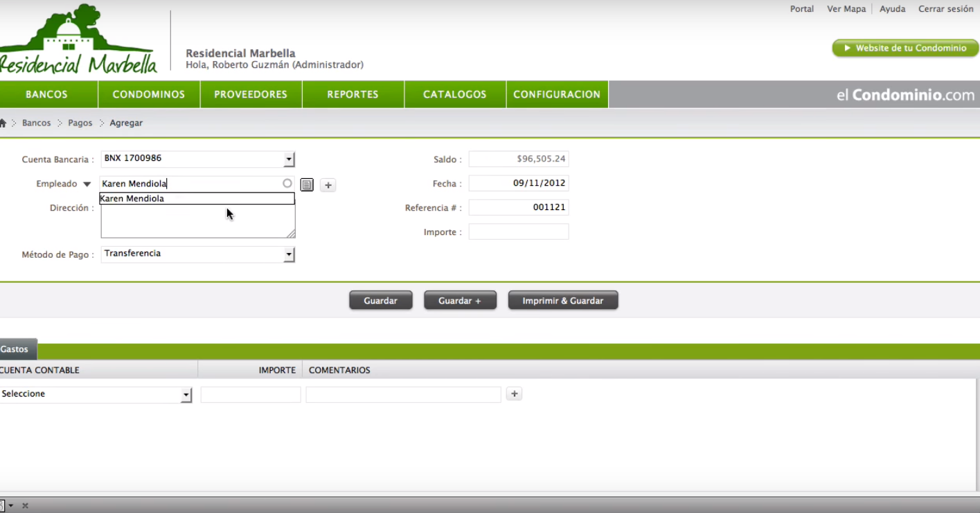Close the bottom bar with x icon
The height and width of the screenshot is (513, 980).
[25, 506]
